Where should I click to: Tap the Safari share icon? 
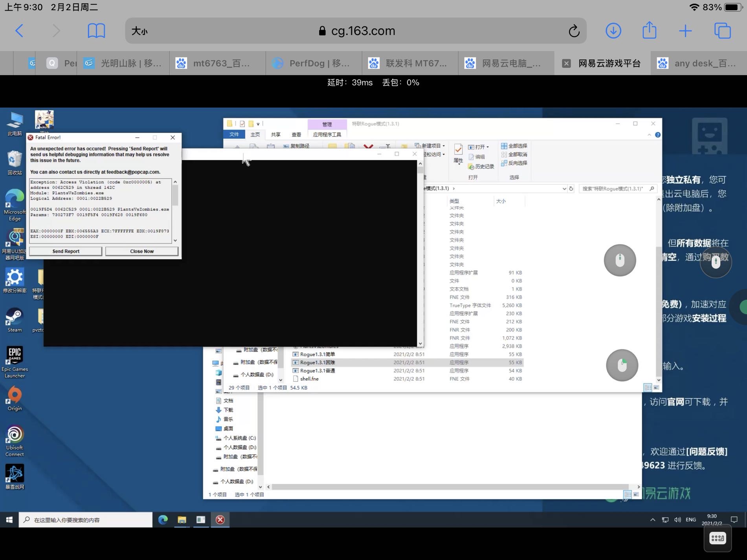coord(649,30)
